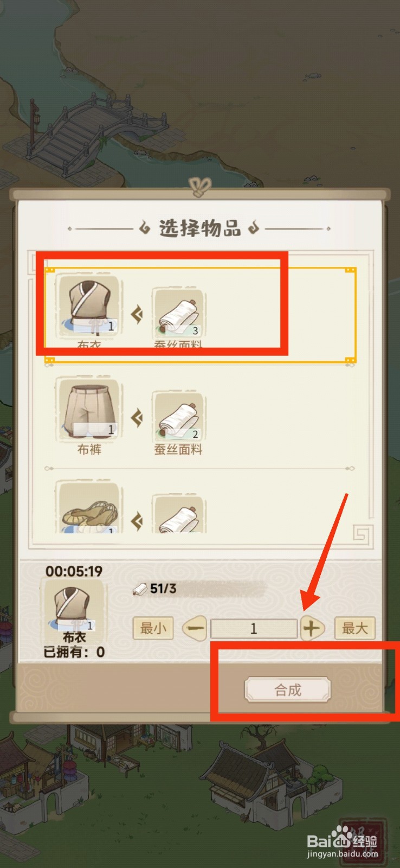Decrease quantity with the minus button

click(x=195, y=628)
